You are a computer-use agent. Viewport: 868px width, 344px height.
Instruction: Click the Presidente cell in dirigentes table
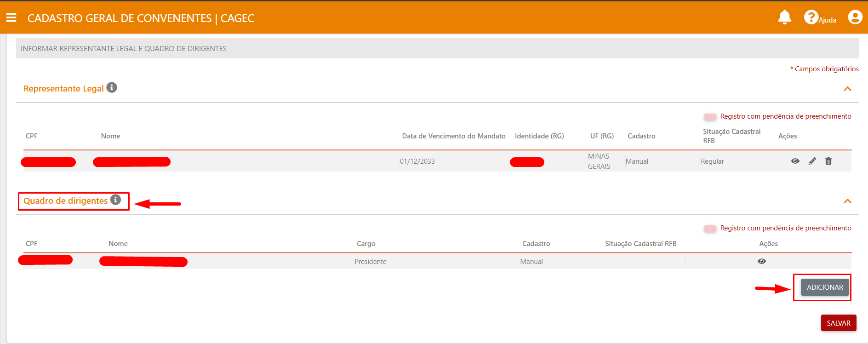[x=371, y=262]
